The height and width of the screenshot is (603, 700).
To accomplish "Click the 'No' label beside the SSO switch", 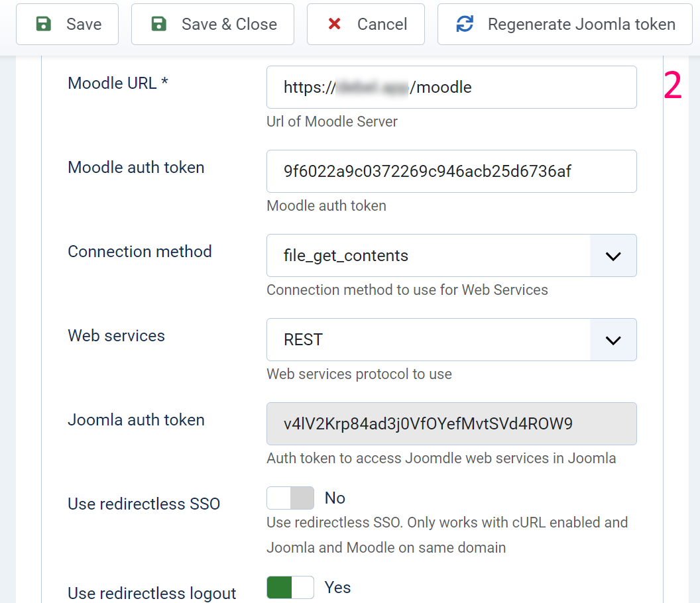I will 335,498.
